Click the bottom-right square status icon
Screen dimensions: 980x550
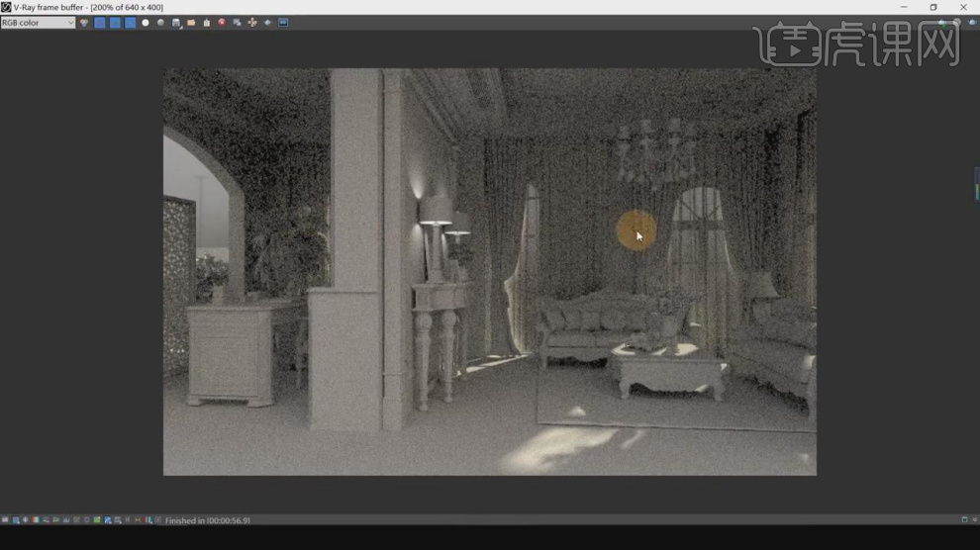tap(964, 519)
